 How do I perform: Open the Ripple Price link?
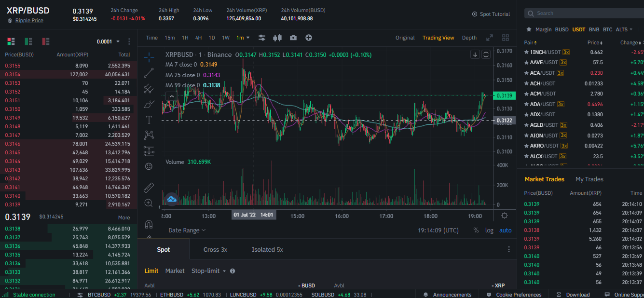pos(29,20)
